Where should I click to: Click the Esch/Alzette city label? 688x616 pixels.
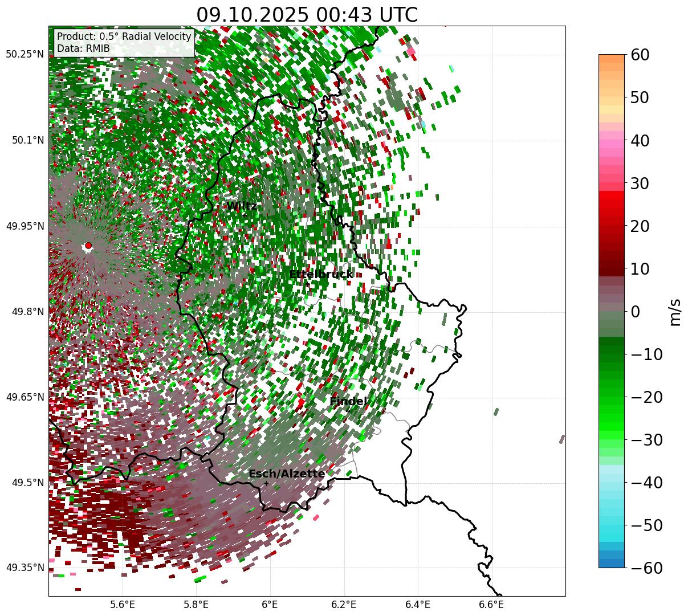(x=287, y=474)
